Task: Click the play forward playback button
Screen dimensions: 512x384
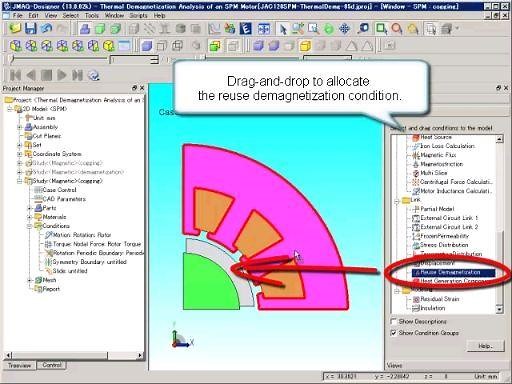Action: coord(62,75)
